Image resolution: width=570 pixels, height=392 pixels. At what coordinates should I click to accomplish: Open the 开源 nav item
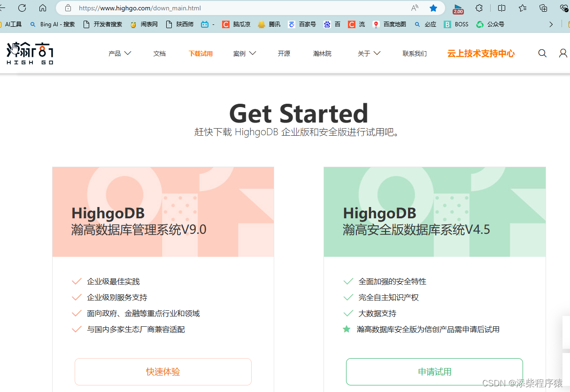click(284, 54)
